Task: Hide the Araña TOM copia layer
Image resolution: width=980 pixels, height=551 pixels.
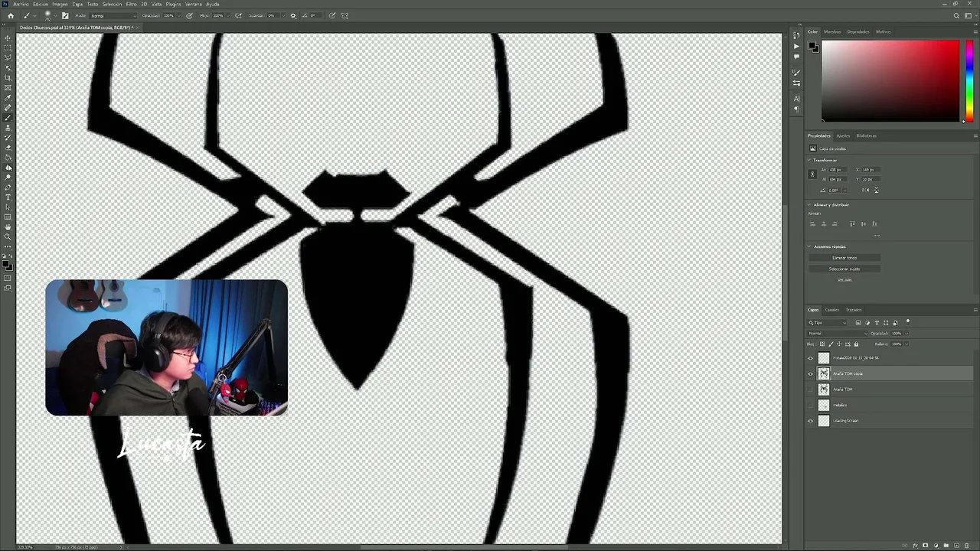Action: pos(811,373)
